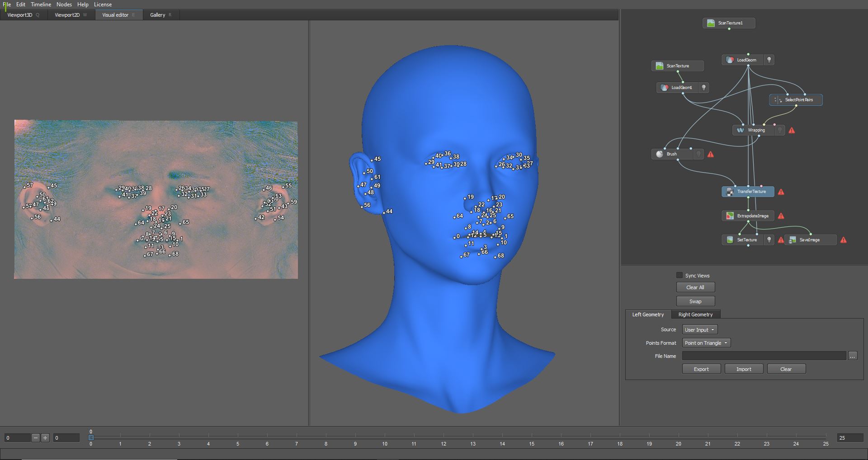
Task: Switch to the Right Geometry tab
Action: pyautogui.click(x=695, y=314)
